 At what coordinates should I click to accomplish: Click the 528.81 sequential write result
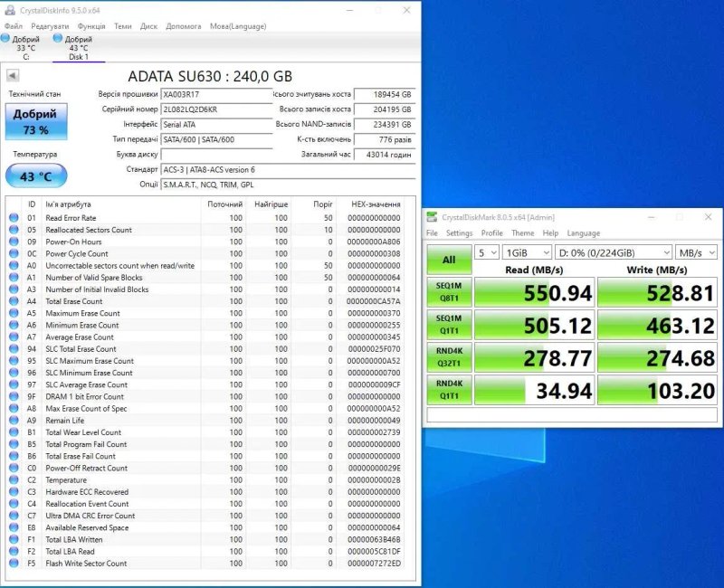tap(657, 292)
